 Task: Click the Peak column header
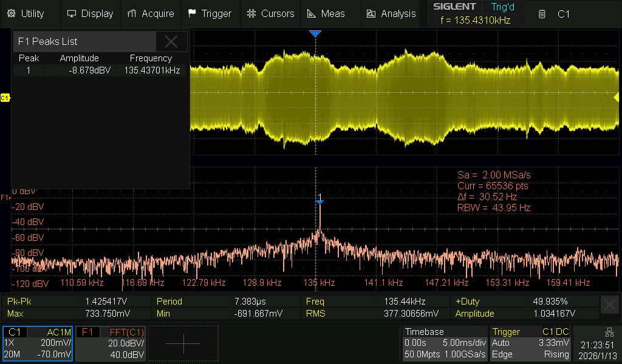coord(29,58)
